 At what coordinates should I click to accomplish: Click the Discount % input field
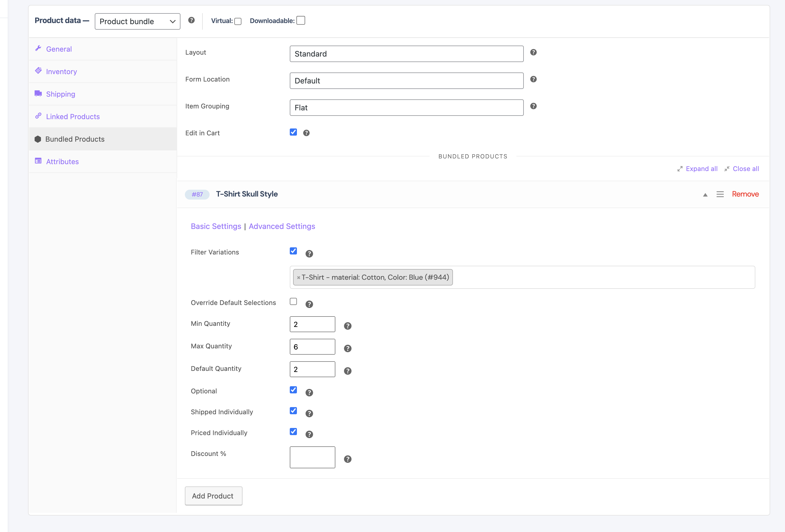(x=313, y=457)
